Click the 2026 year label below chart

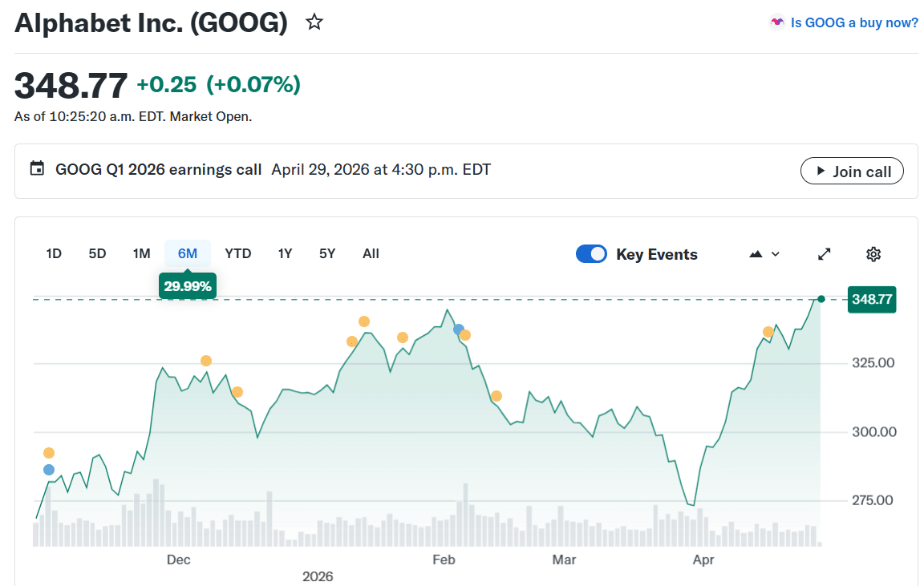coord(318,576)
